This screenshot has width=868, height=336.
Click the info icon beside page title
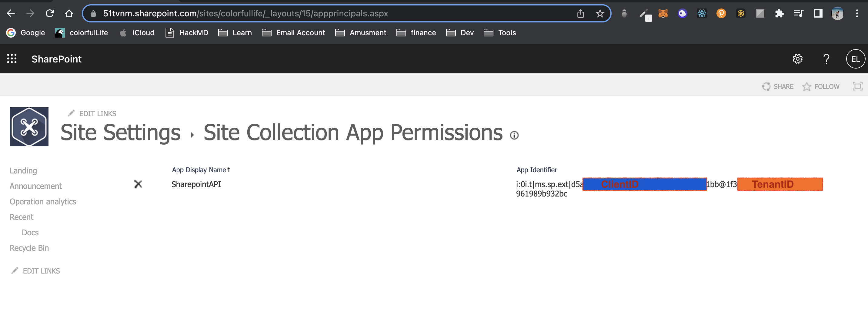coord(514,135)
